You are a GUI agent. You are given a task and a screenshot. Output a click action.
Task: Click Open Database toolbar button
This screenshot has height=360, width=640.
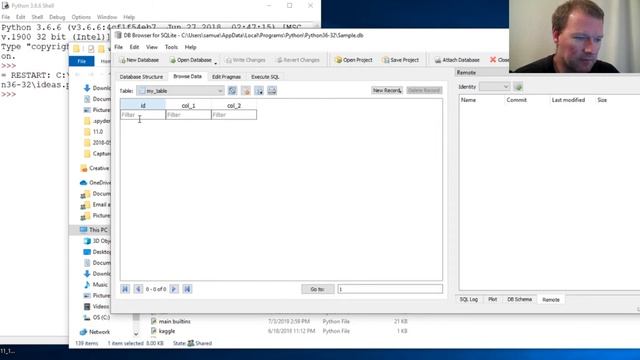point(191,60)
